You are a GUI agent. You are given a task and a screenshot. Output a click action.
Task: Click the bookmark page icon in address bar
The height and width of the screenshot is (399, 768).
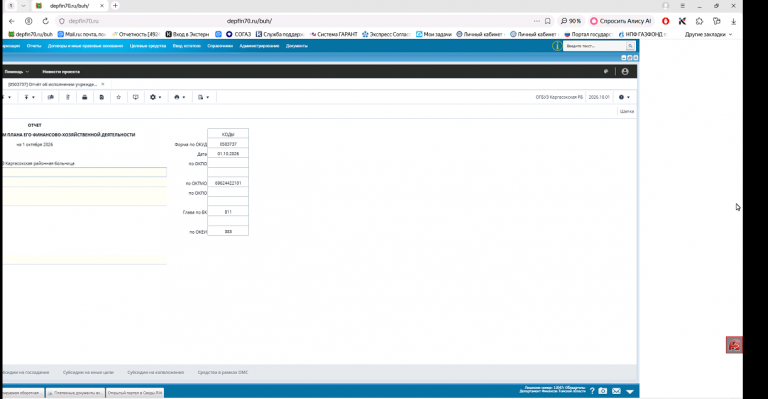coord(548,21)
